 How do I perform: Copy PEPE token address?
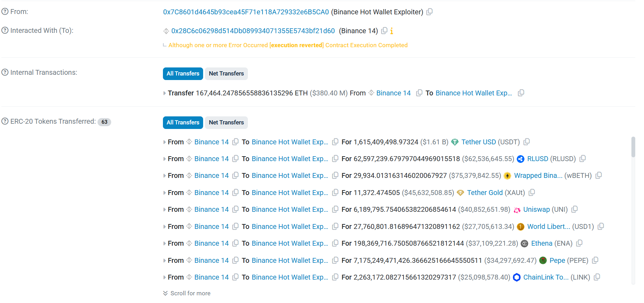595,260
